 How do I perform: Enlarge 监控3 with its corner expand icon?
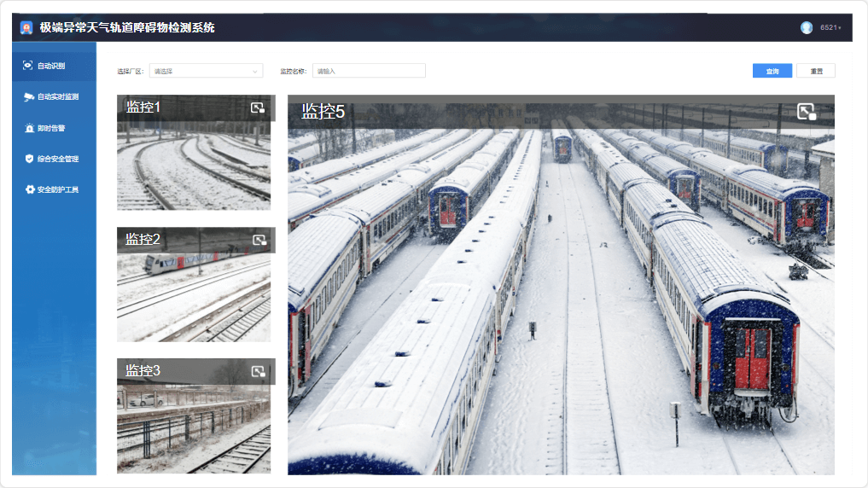point(258,371)
